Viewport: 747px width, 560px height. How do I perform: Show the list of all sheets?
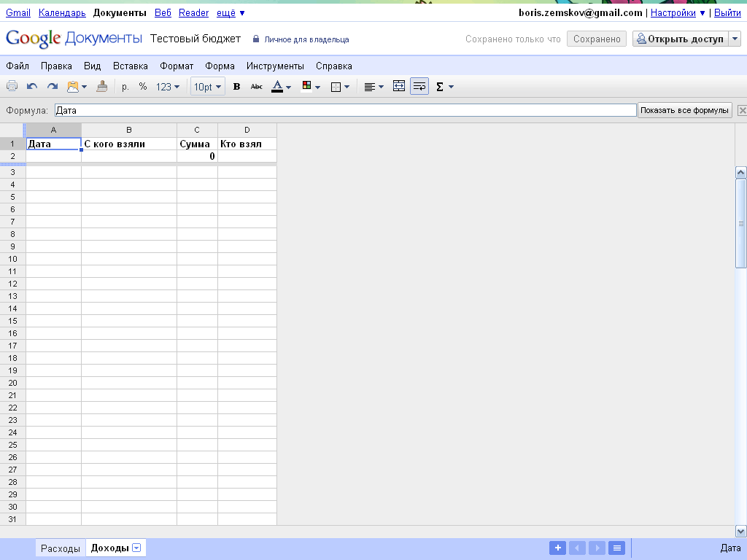click(617, 548)
